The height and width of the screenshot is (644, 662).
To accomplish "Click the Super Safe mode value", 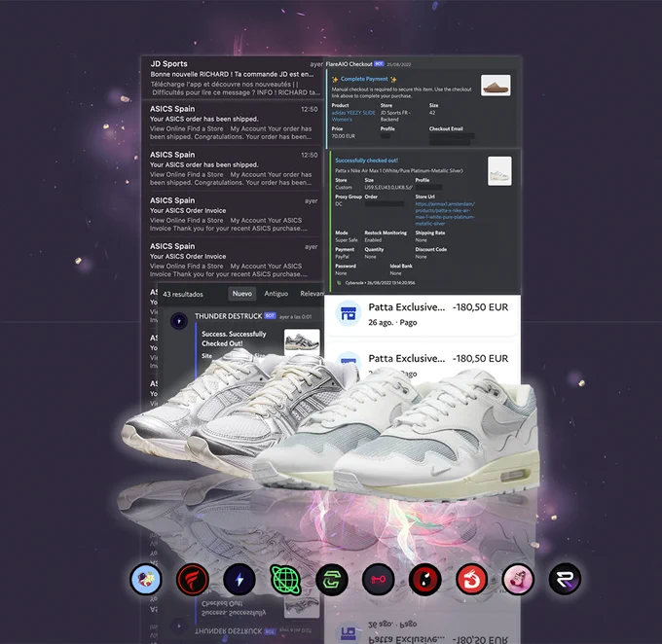I will click(347, 240).
